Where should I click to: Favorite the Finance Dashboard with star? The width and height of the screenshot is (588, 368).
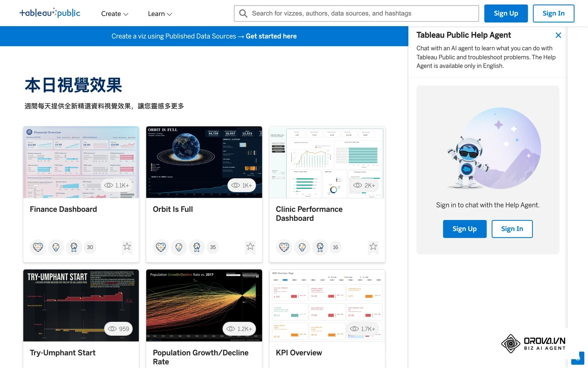point(127,247)
